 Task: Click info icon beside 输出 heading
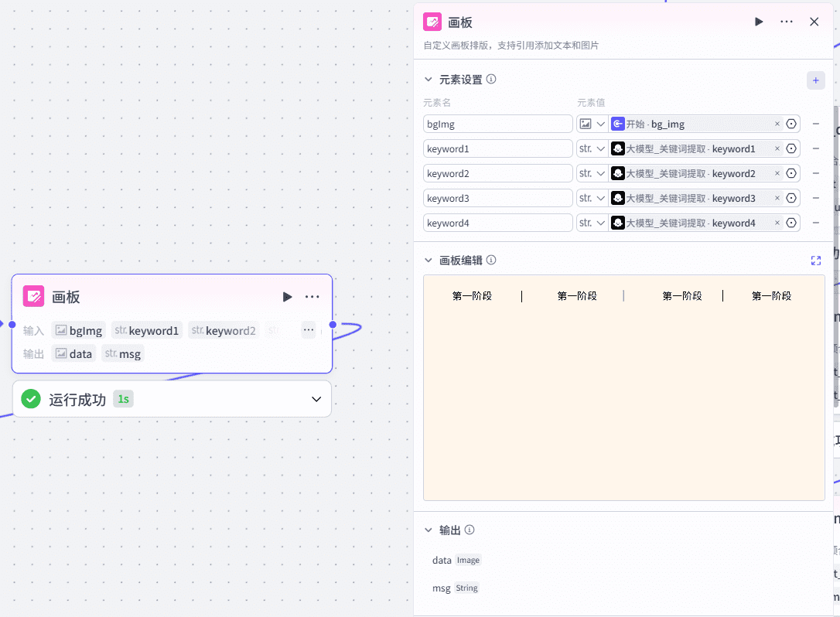click(x=470, y=530)
